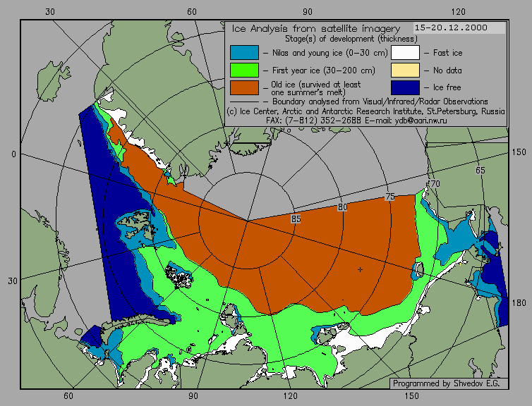Click the Nilas and young ice blue swatch

tap(244, 53)
